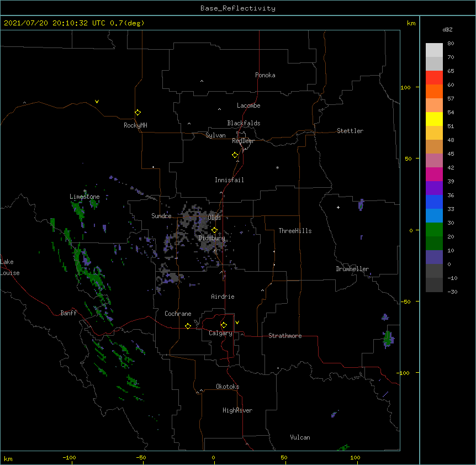Click the Sundre label
The height and width of the screenshot is (465, 476).
pos(161,216)
